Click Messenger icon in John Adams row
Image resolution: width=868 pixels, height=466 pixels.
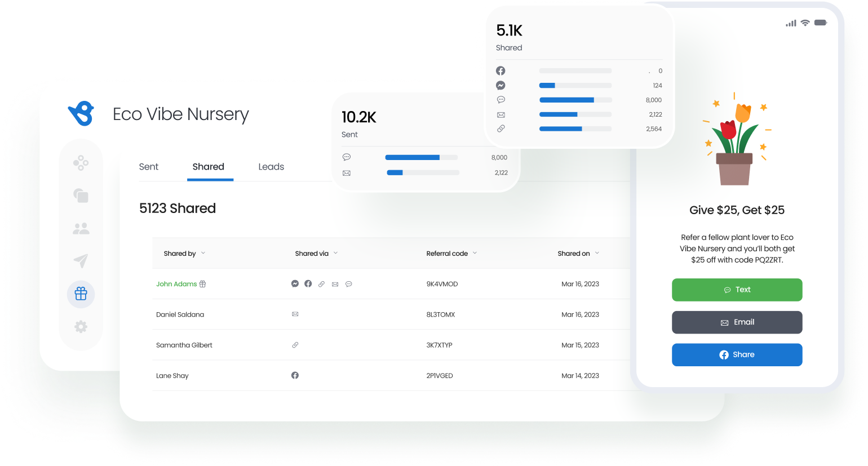(x=295, y=284)
